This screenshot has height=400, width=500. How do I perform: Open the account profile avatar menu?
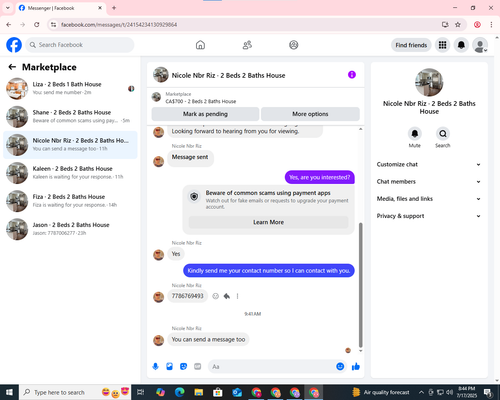pos(480,45)
